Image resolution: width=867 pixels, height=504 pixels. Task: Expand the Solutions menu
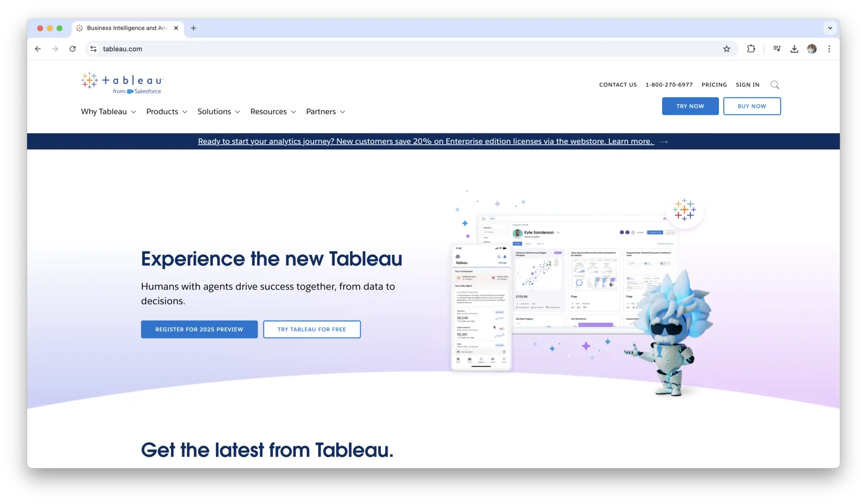[219, 112]
